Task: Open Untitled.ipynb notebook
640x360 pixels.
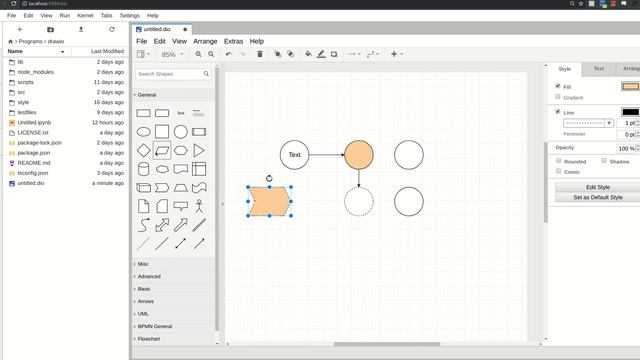Action: point(66,122)
